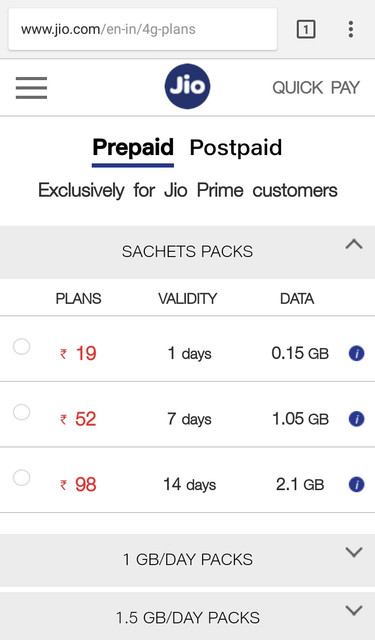Click the ₹98 plan price
This screenshot has width=375, height=640.
pos(78,484)
